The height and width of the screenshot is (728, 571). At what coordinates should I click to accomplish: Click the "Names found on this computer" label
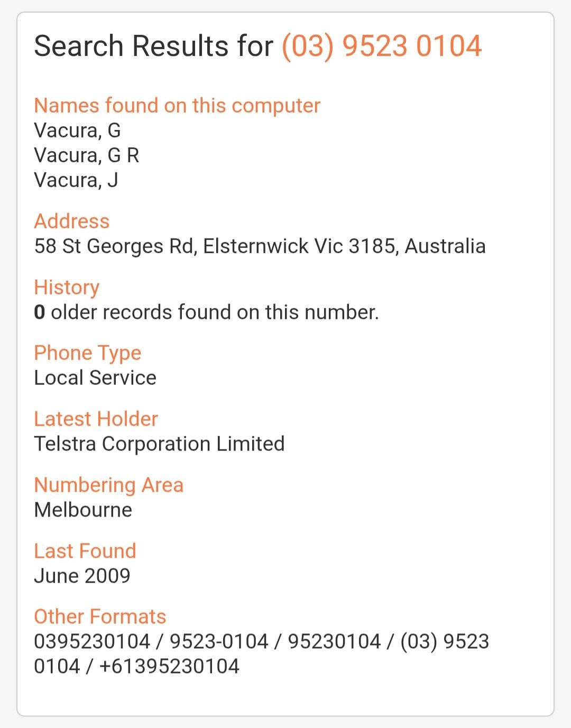pyautogui.click(x=177, y=105)
